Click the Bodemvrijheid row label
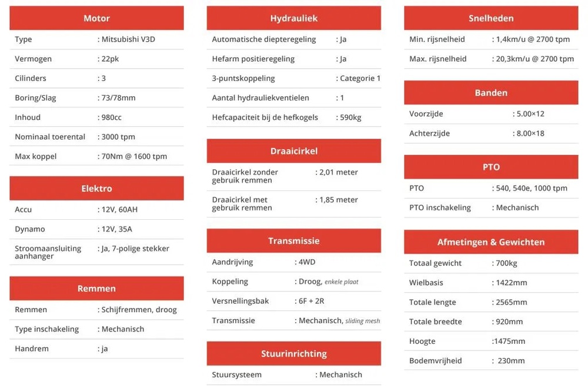 tap(435, 360)
